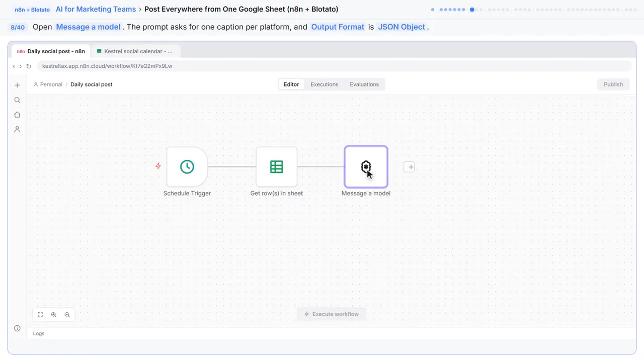Click the red trigger lightning bolt icon
The width and height of the screenshot is (644, 362).
[x=158, y=166]
